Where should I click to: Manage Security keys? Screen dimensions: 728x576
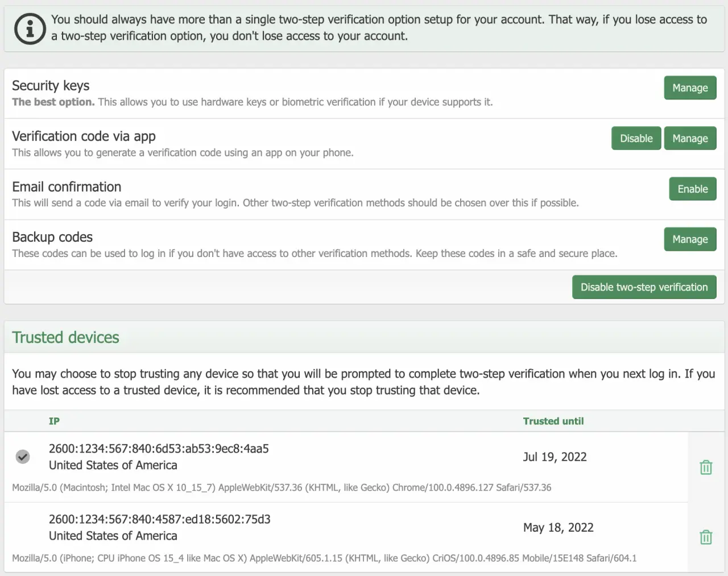point(690,88)
